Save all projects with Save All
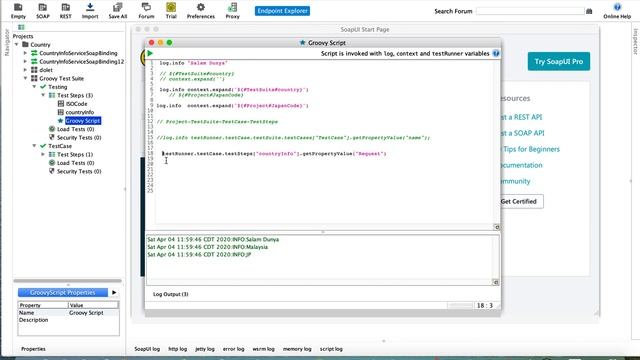The height and width of the screenshot is (360, 640). (x=118, y=11)
